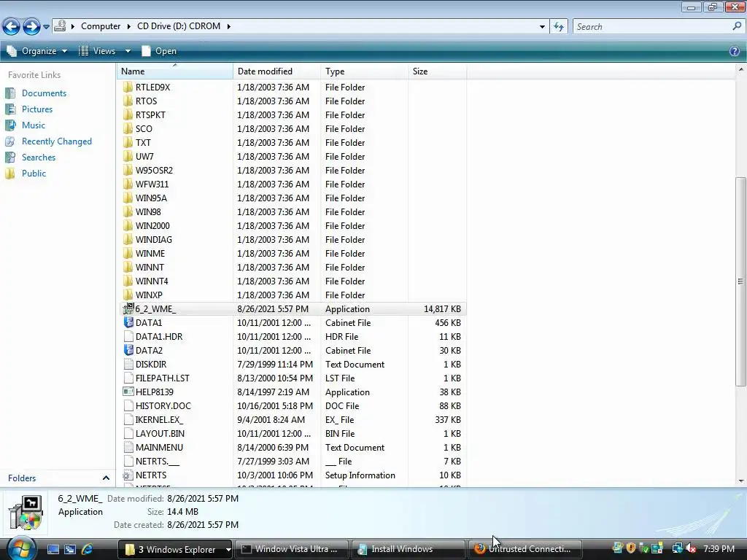Select the 6_2_WME_ installer icon

pyautogui.click(x=128, y=308)
